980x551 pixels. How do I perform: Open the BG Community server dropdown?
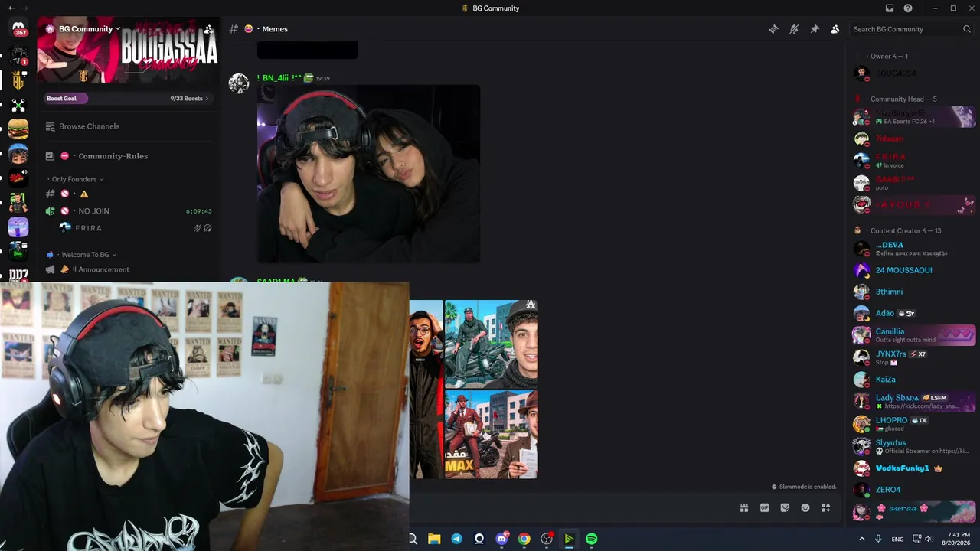click(83, 29)
